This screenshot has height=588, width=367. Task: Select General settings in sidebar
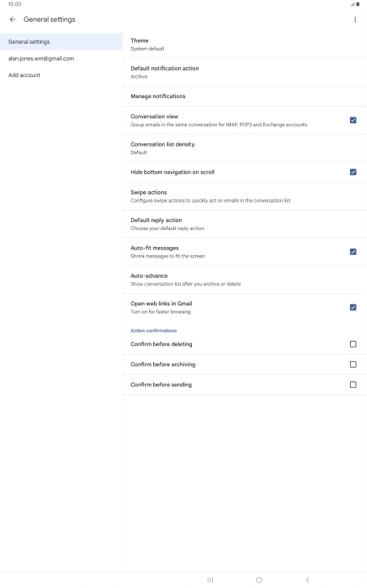pos(62,41)
